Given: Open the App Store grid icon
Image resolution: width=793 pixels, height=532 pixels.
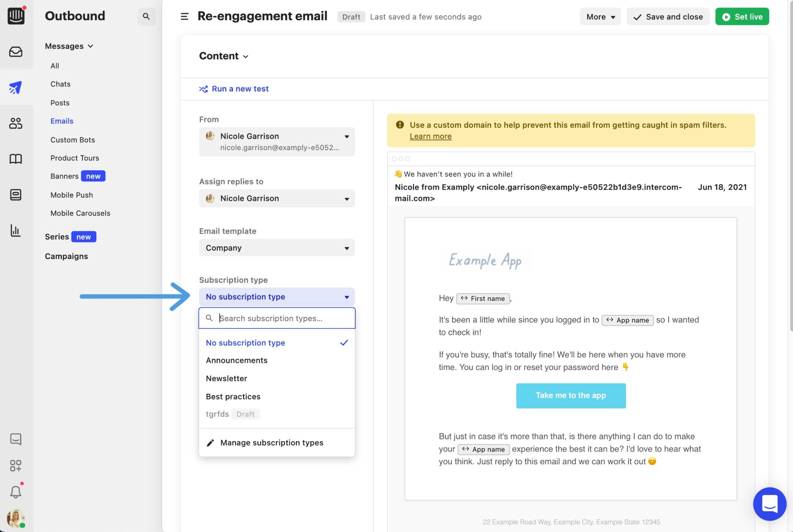Looking at the screenshot, I should 16,465.
